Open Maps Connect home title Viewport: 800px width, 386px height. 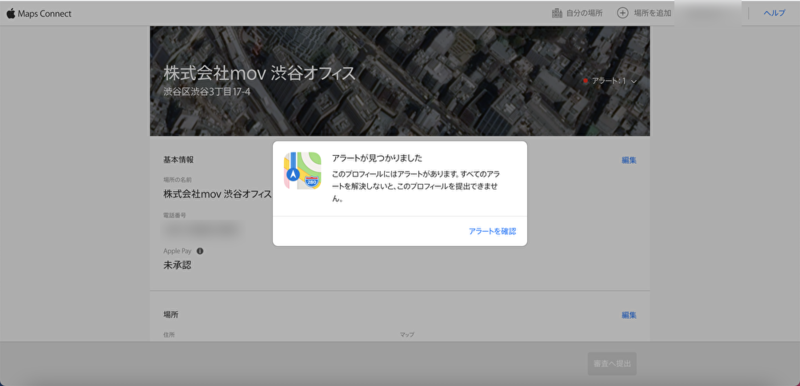44,14
